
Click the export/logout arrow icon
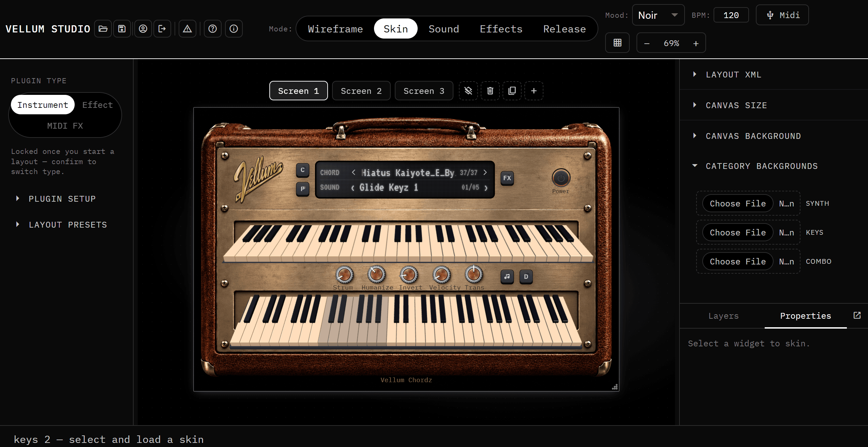pos(162,29)
